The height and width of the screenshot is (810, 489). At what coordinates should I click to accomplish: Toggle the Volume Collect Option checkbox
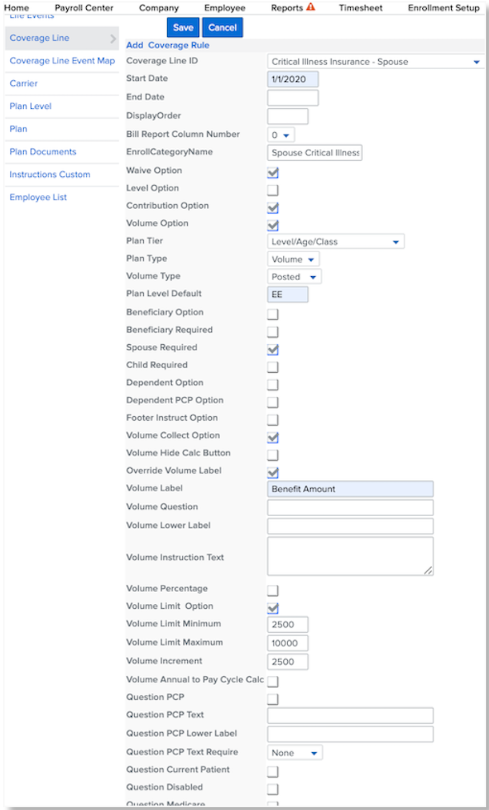(273, 437)
